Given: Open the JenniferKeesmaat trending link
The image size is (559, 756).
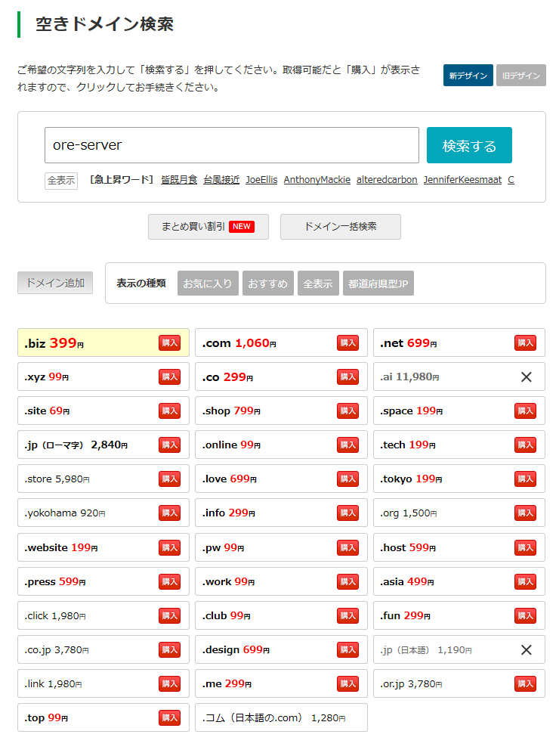Looking at the screenshot, I should coord(462,180).
